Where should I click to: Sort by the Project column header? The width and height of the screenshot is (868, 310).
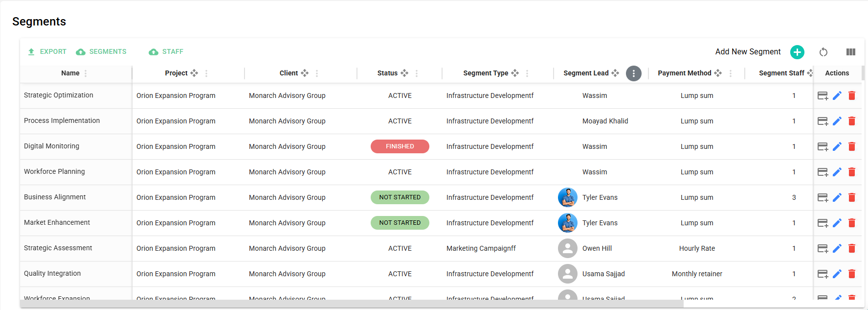176,73
